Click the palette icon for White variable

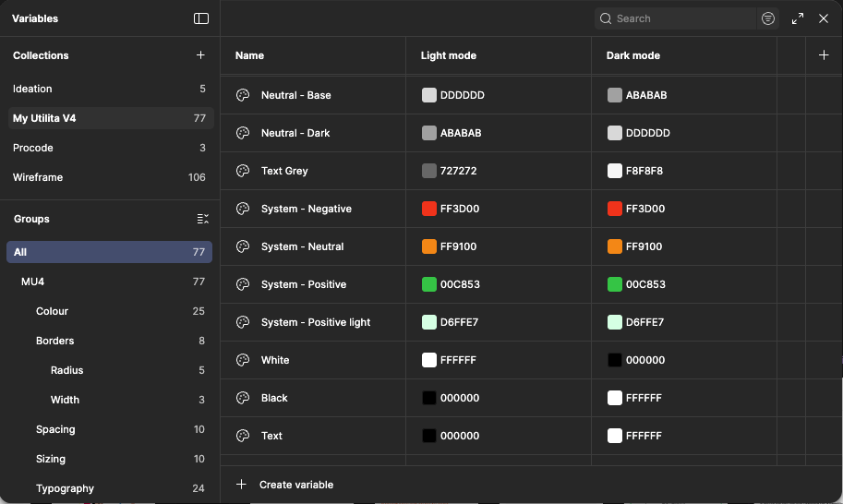(243, 360)
